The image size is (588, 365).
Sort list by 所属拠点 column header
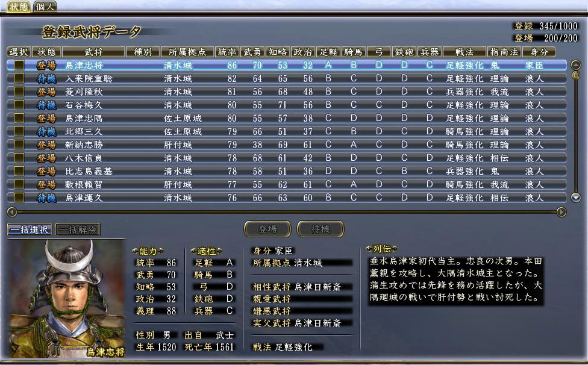(186, 52)
